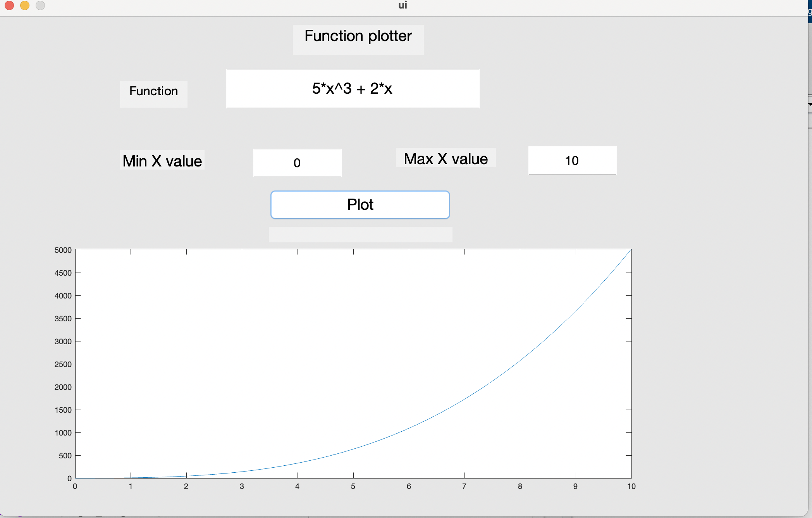812x518 pixels.
Task: Click the Max X value label
Action: [x=446, y=158]
